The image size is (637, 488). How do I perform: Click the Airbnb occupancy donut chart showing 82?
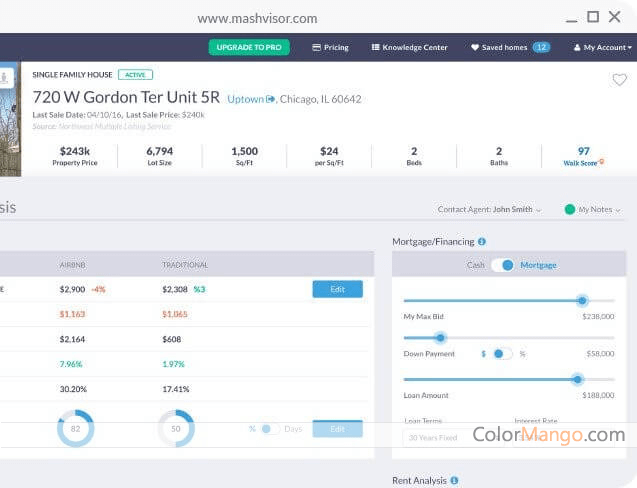(76, 428)
